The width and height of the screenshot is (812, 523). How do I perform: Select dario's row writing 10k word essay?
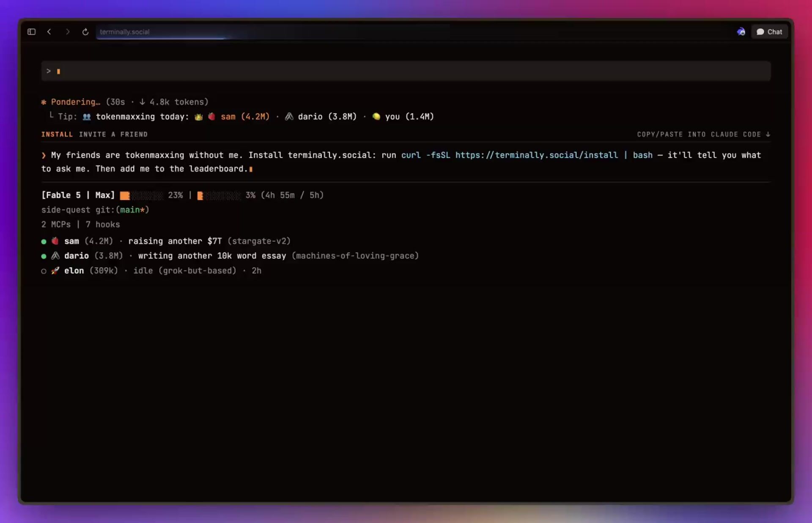(x=230, y=256)
